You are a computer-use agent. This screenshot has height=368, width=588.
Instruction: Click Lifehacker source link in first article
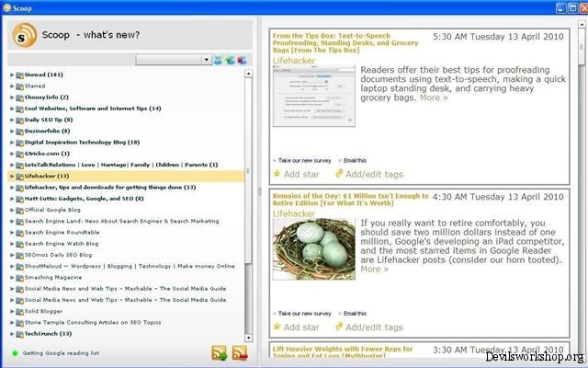tap(294, 61)
